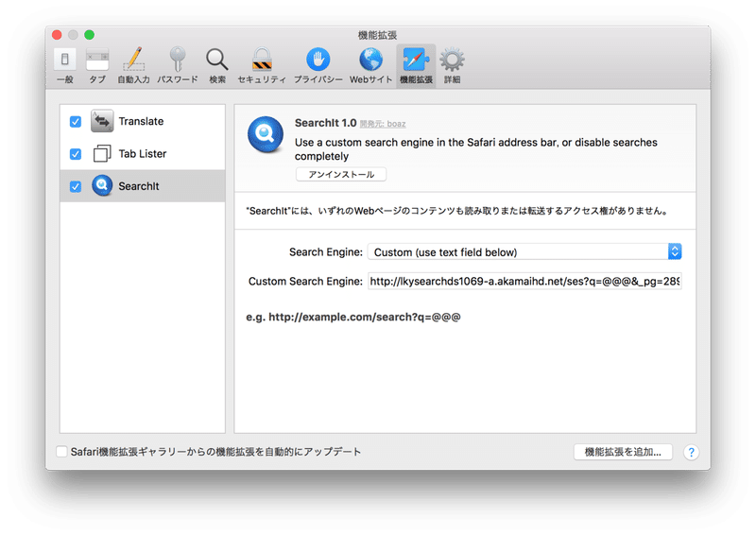
Task: Click the green zoom window button
Action: click(x=89, y=35)
